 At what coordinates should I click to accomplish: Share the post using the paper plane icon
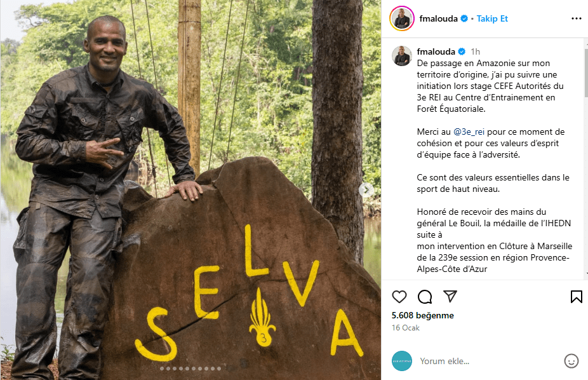450,296
